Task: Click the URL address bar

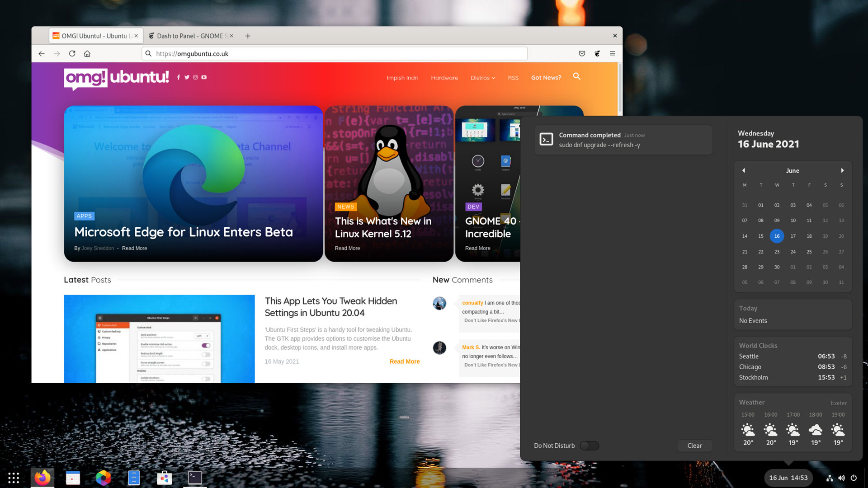Action: (x=335, y=54)
